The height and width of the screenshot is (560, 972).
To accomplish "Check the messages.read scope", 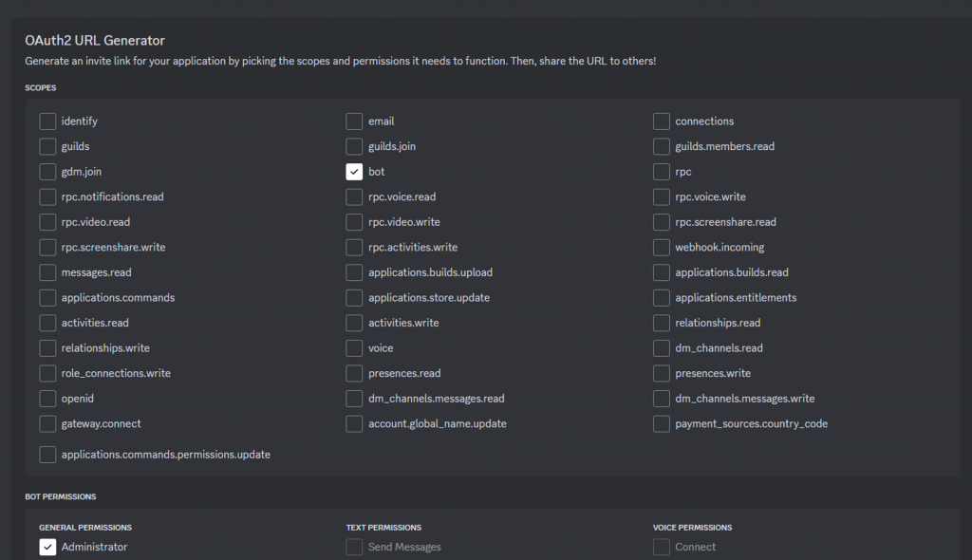I will tap(47, 272).
